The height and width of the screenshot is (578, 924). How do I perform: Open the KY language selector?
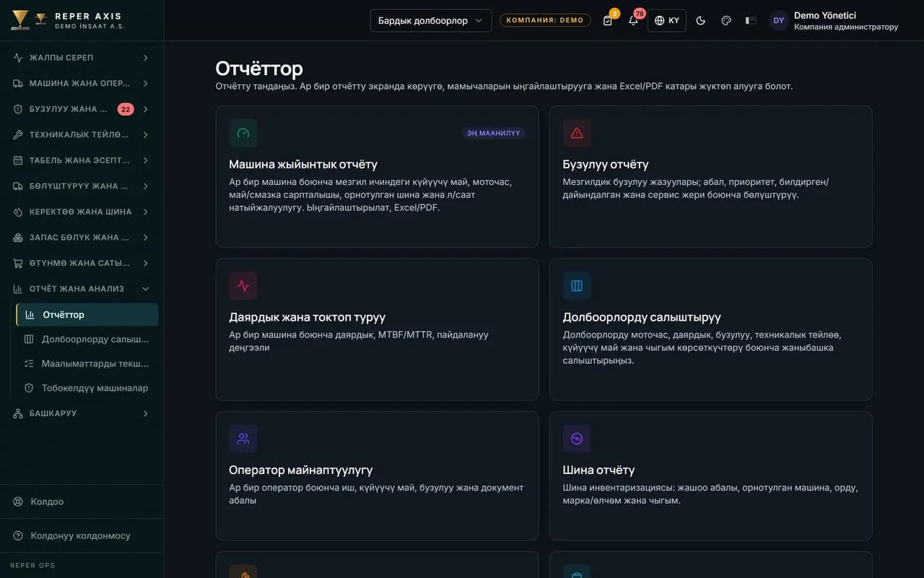pyautogui.click(x=667, y=20)
